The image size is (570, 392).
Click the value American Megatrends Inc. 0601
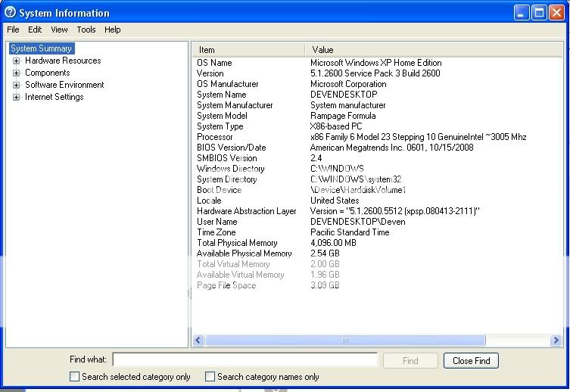tap(368, 148)
